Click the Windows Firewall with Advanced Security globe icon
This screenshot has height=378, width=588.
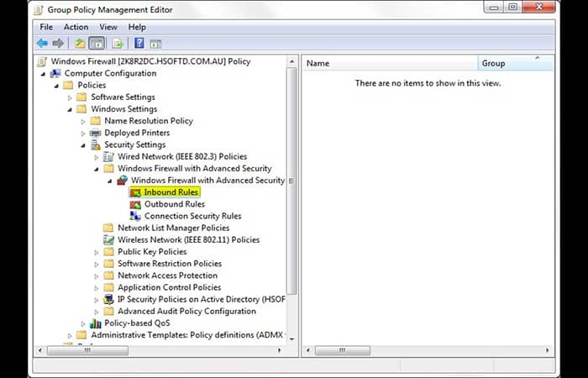(x=123, y=181)
